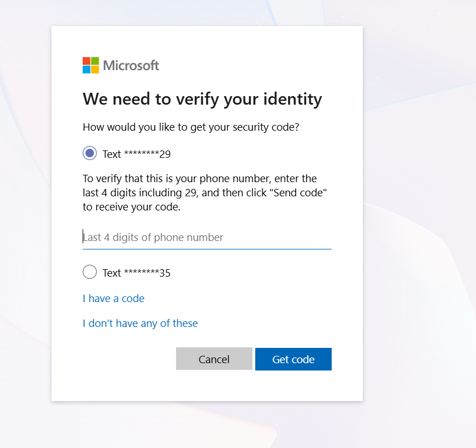Image resolution: width=476 pixels, height=448 pixels.
Task: Click the "How would you like" question text
Action: click(191, 127)
